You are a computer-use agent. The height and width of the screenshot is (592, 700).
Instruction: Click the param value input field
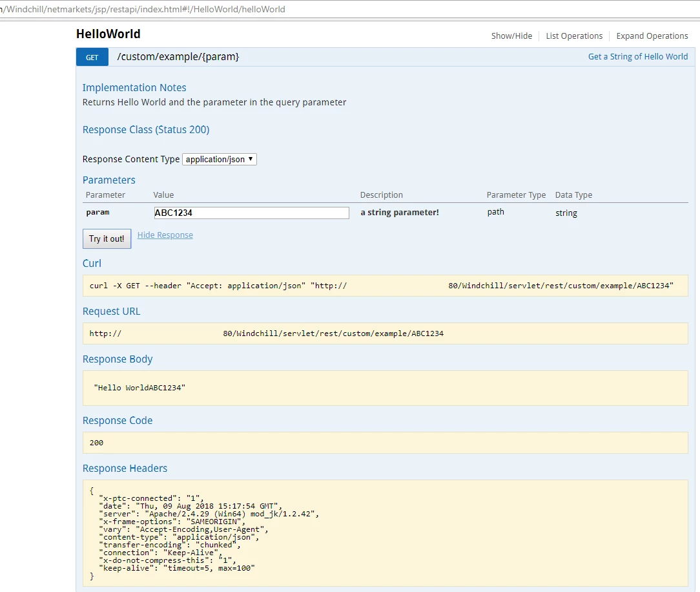pos(251,213)
